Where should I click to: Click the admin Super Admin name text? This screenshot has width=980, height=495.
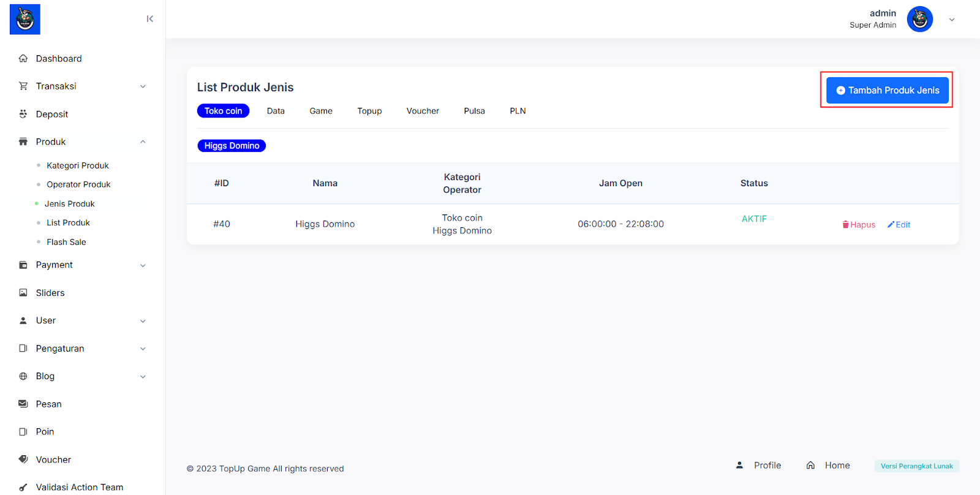[x=873, y=19]
